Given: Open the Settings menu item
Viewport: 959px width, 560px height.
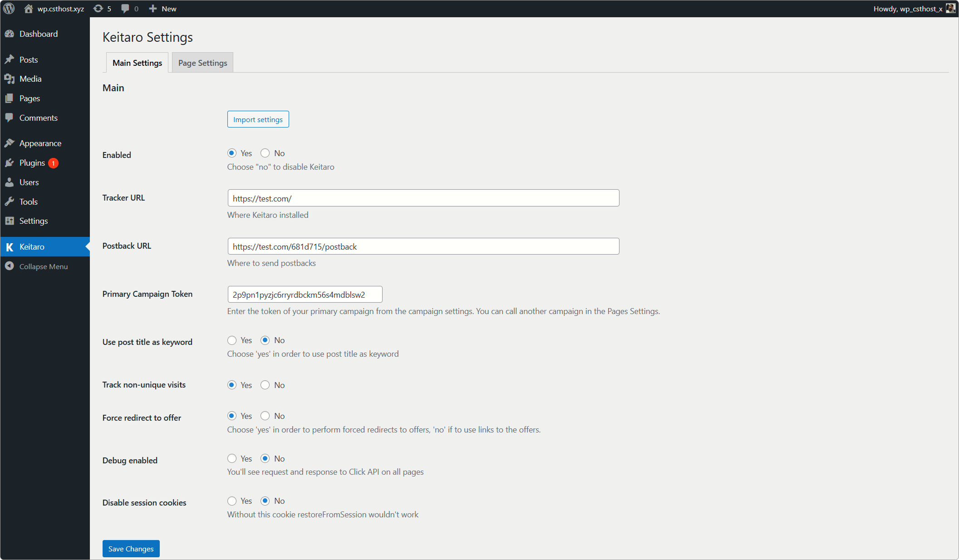Looking at the screenshot, I should [45, 221].
